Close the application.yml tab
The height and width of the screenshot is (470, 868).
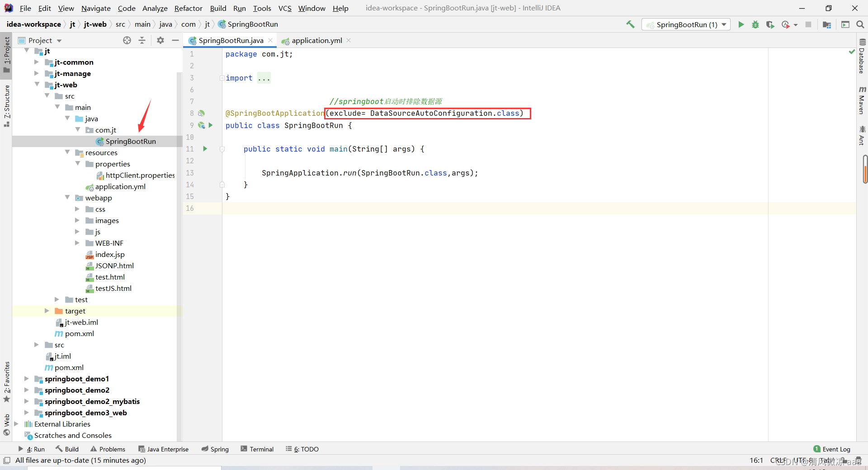coord(349,40)
